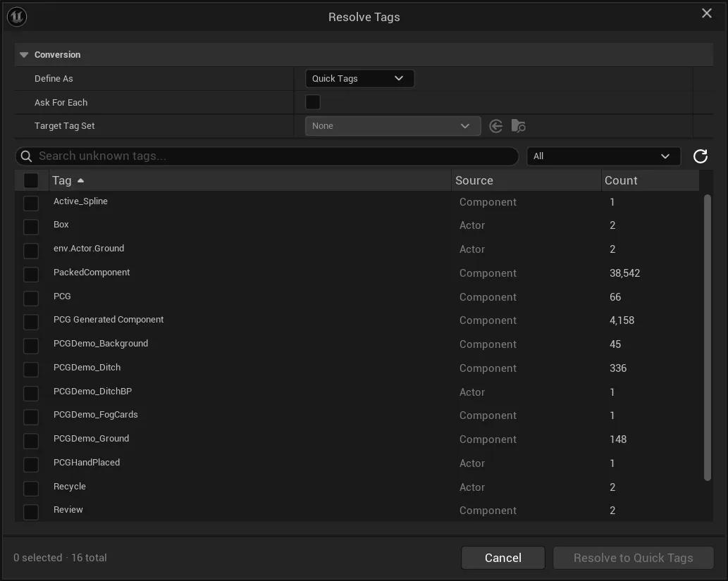Check the PCGDemo_Background checkbox
This screenshot has width=728, height=581.
[31, 346]
